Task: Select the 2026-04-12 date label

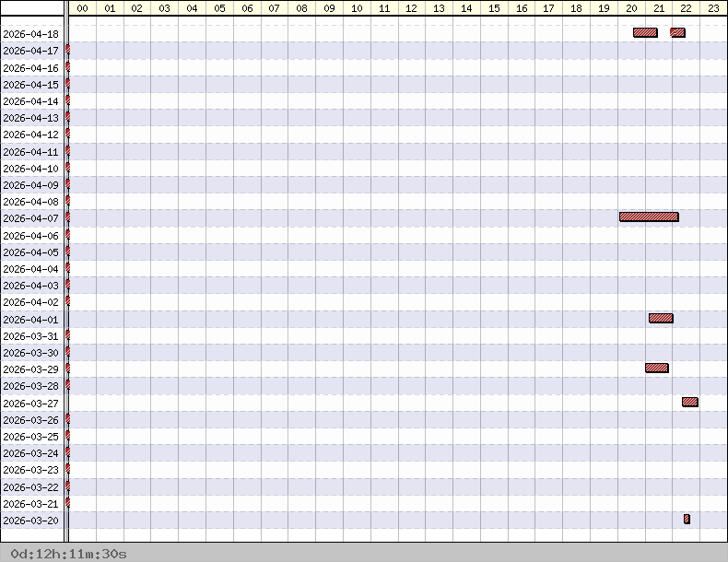Action: point(31,135)
